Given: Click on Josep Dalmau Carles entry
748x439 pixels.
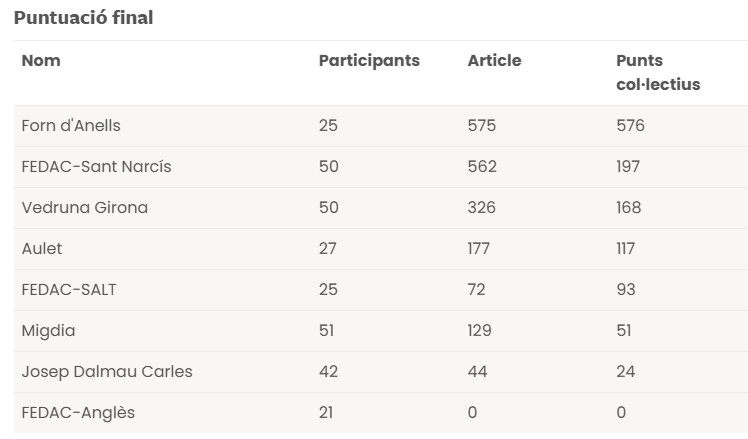Looking at the screenshot, I should [x=107, y=372].
